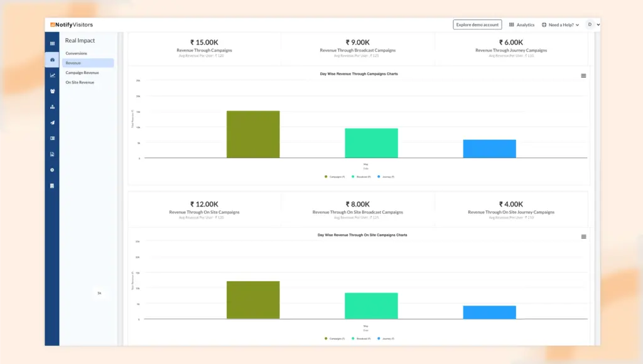The height and width of the screenshot is (364, 643).
Task: Click the sitemap hierarchy sidebar icon
Action: 52,107
